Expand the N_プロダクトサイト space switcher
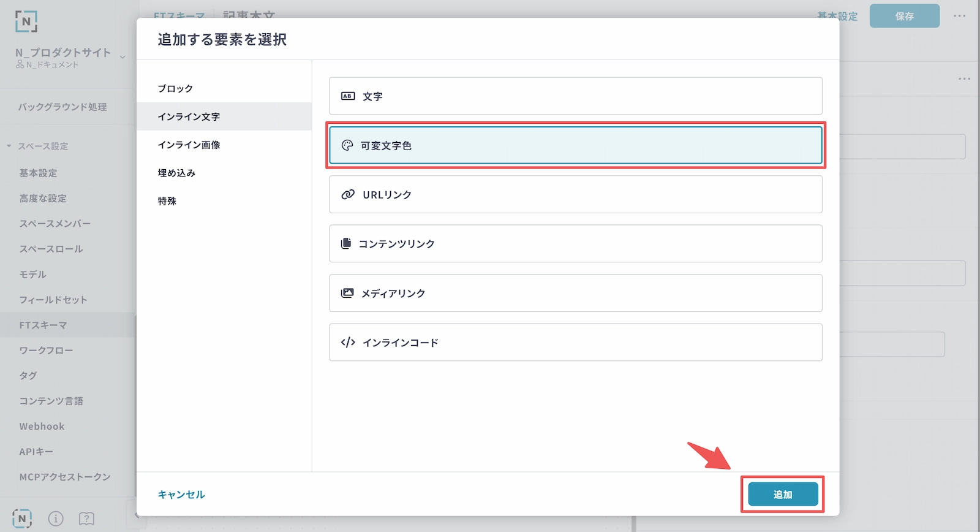The image size is (980, 532). pyautogui.click(x=123, y=57)
